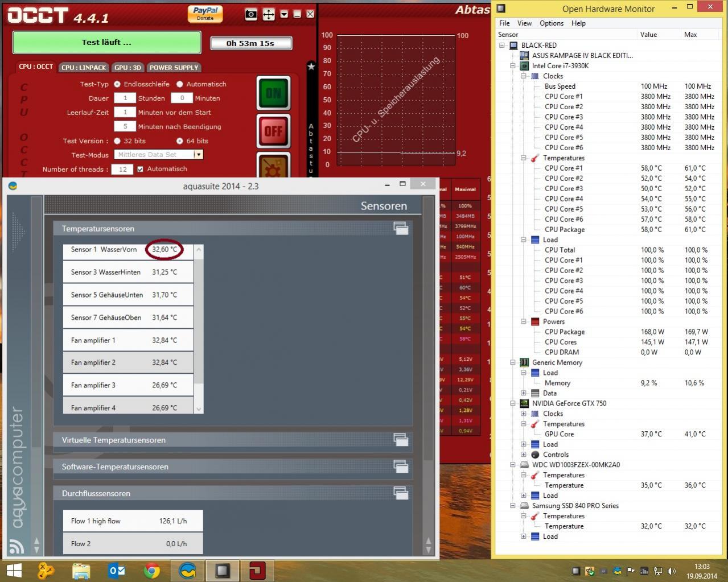Collapse the CPU Powers node
Viewport: 728px width, 582px height.
524,322
